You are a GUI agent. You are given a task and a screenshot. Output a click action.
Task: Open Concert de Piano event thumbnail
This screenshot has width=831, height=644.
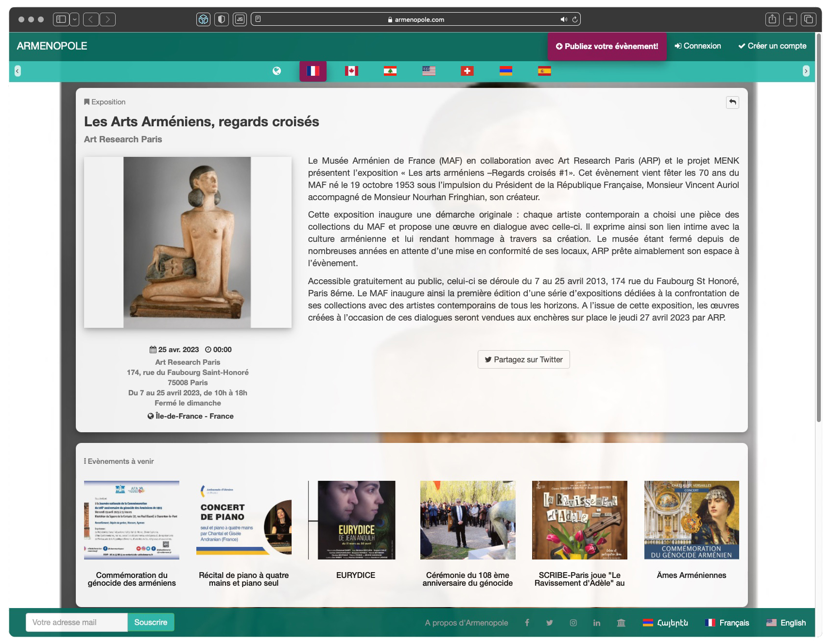click(244, 520)
